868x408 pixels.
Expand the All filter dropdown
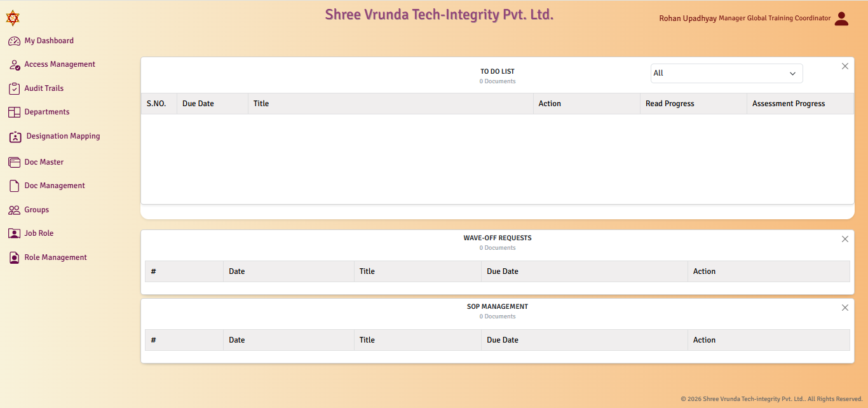point(726,73)
